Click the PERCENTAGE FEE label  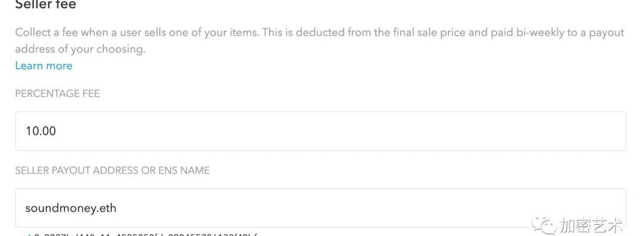coord(57,94)
